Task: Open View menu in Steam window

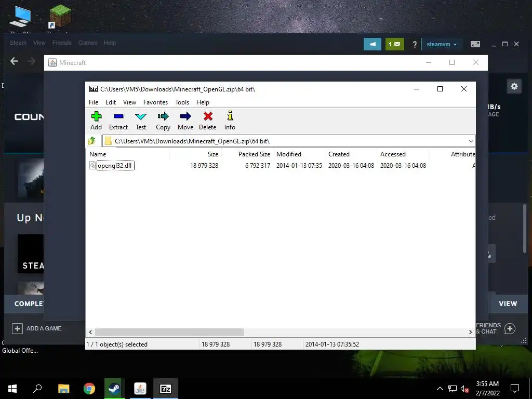Action: (x=39, y=43)
